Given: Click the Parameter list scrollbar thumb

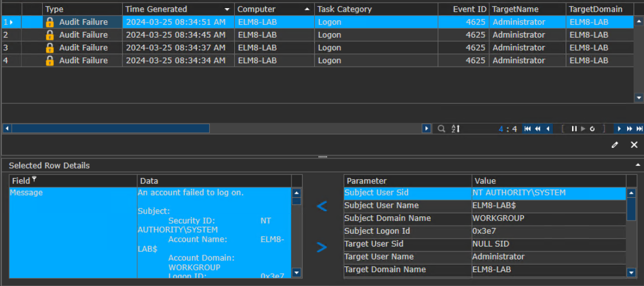Looking at the screenshot, I should click(x=632, y=209).
